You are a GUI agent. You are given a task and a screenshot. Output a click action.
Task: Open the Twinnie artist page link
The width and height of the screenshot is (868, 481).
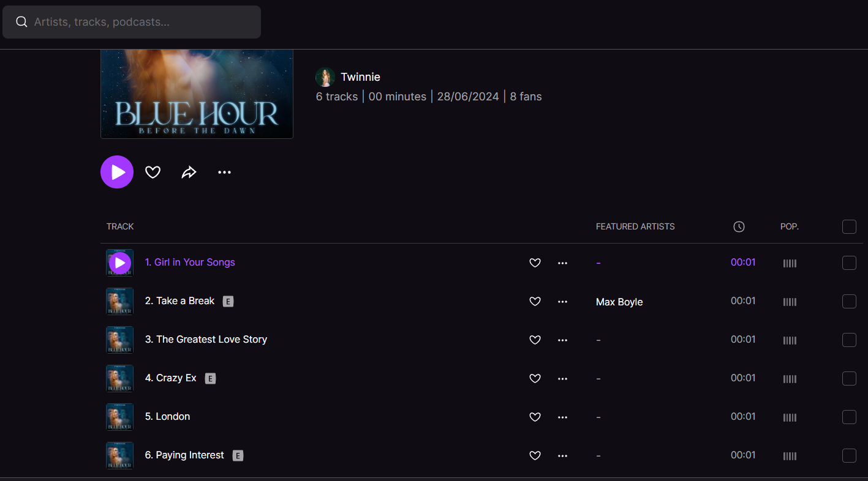[360, 77]
